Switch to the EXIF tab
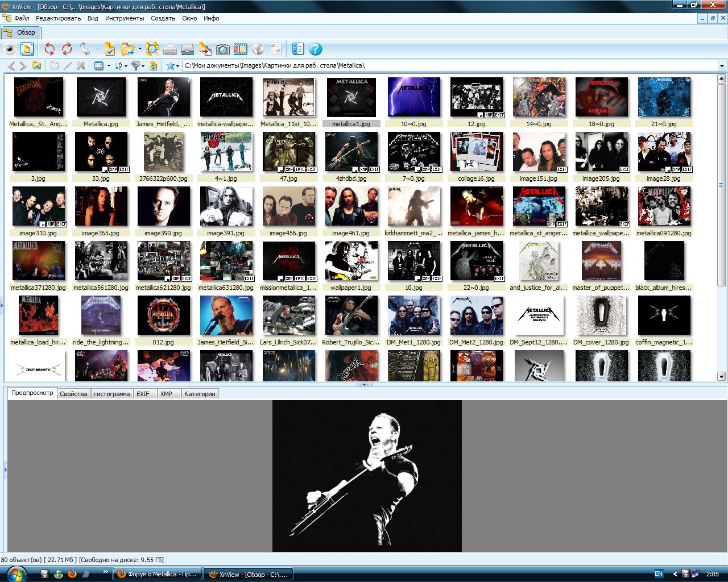The width and height of the screenshot is (728, 582). (x=143, y=394)
